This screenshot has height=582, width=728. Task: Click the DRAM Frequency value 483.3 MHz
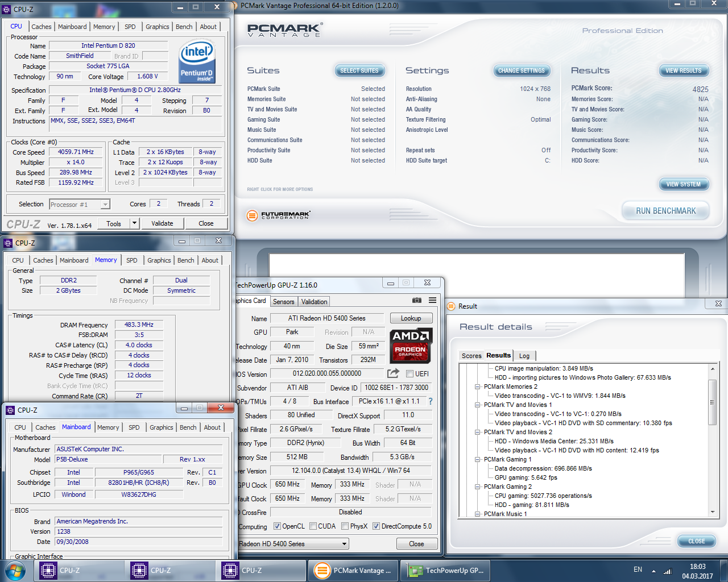pyautogui.click(x=139, y=325)
